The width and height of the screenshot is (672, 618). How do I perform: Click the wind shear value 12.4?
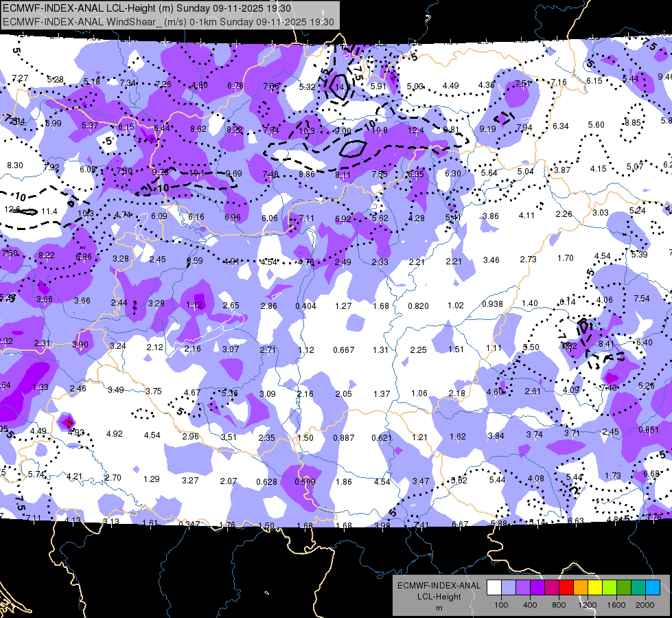(x=416, y=130)
